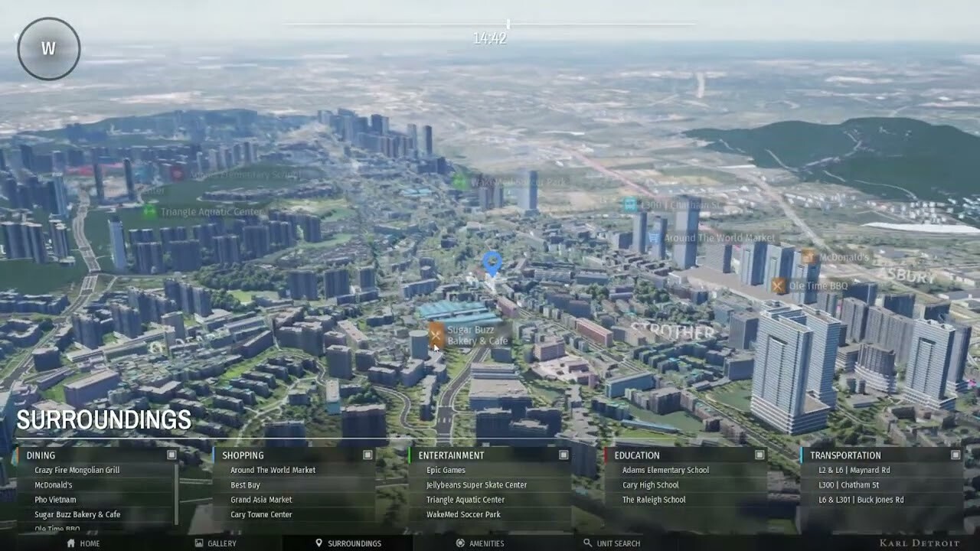980x551 pixels.
Task: Click the WakeMed Soccer Park green map marker
Action: pyautogui.click(x=459, y=181)
